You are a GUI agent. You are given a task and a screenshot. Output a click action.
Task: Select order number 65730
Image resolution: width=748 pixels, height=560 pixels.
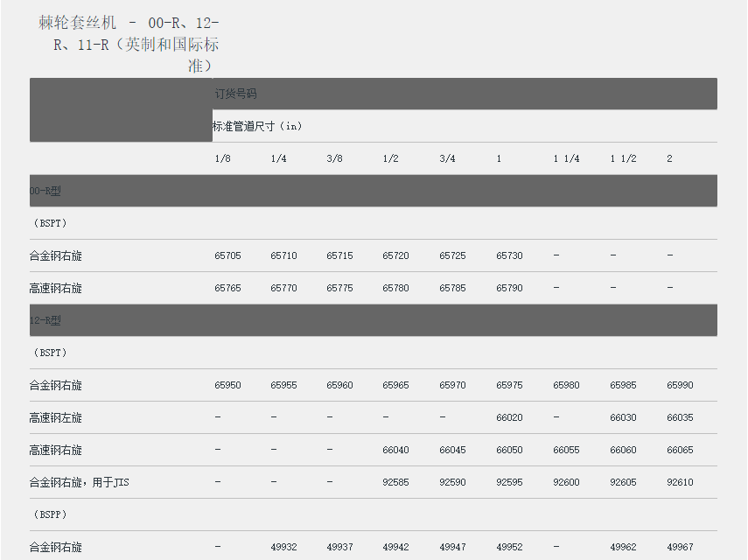[x=509, y=255]
